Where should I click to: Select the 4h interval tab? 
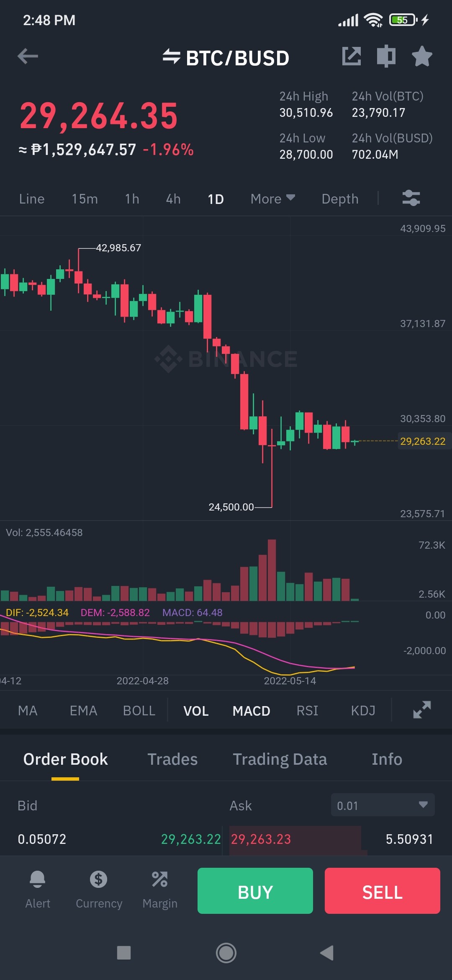click(173, 199)
